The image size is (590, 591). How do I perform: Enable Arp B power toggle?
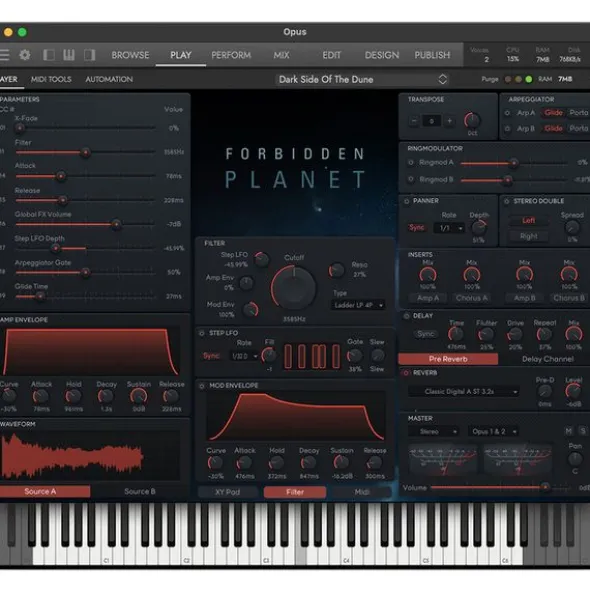tap(507, 129)
